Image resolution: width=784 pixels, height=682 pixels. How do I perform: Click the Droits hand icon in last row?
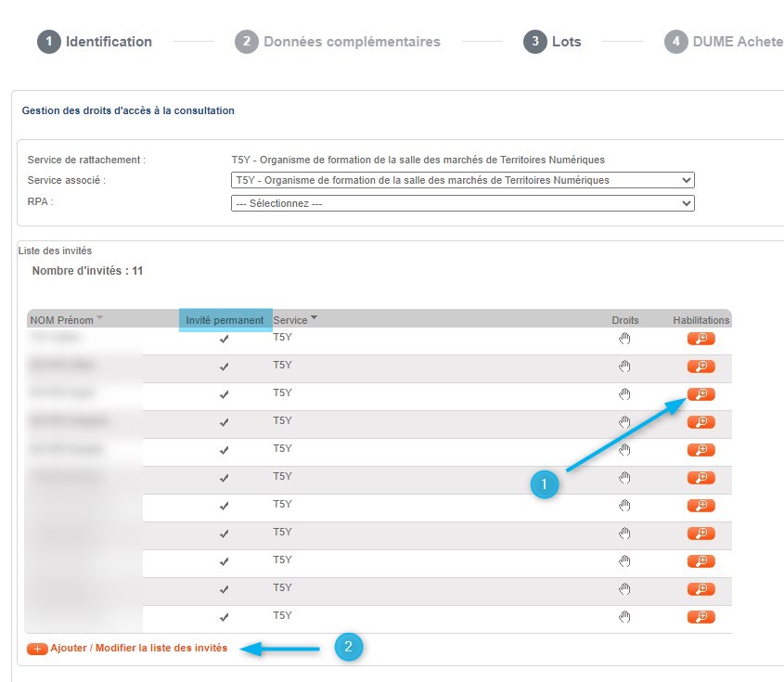(x=625, y=617)
